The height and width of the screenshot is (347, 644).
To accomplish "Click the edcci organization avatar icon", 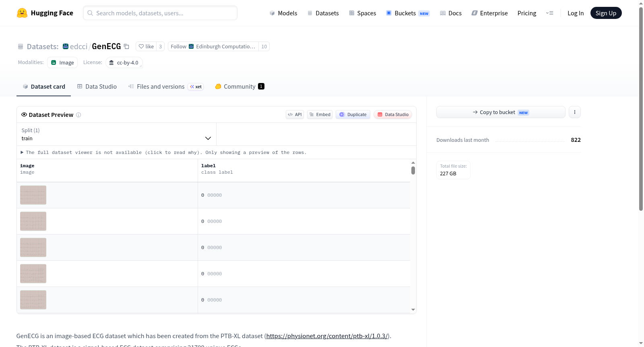I will pos(66,46).
